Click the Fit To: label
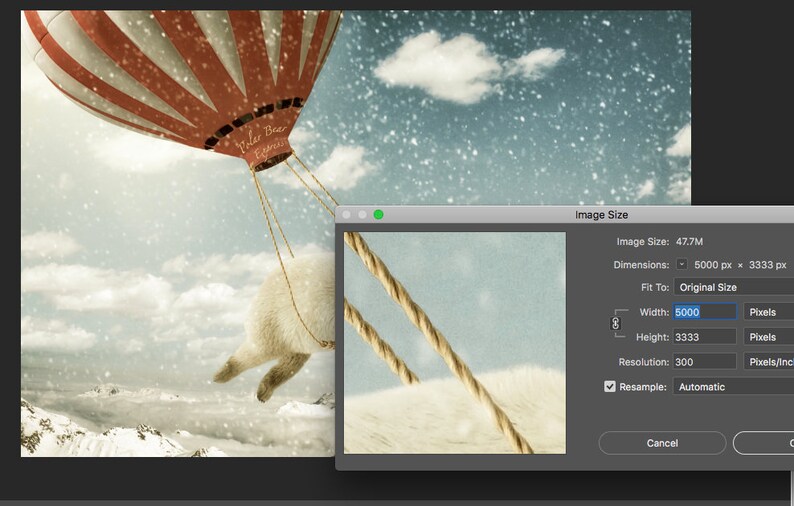The width and height of the screenshot is (794, 506). pyautogui.click(x=655, y=287)
